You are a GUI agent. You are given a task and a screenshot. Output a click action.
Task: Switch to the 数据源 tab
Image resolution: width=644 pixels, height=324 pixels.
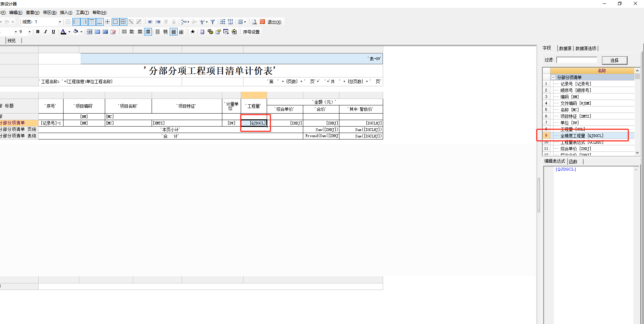565,48
